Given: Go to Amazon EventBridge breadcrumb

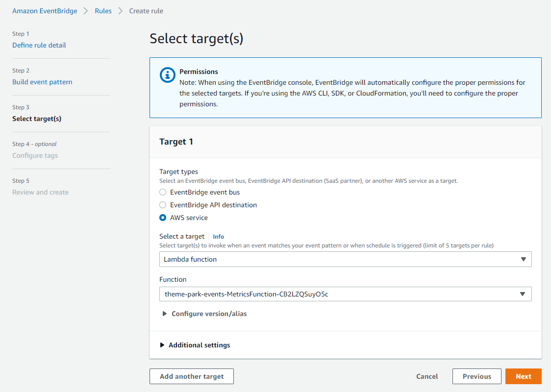Looking at the screenshot, I should 45,11.
